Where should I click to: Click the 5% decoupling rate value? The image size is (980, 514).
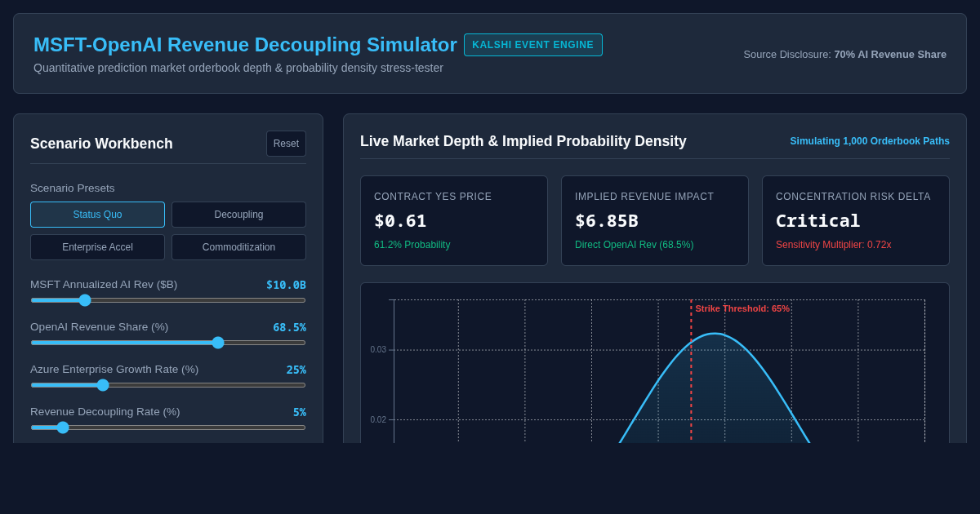pos(300,412)
